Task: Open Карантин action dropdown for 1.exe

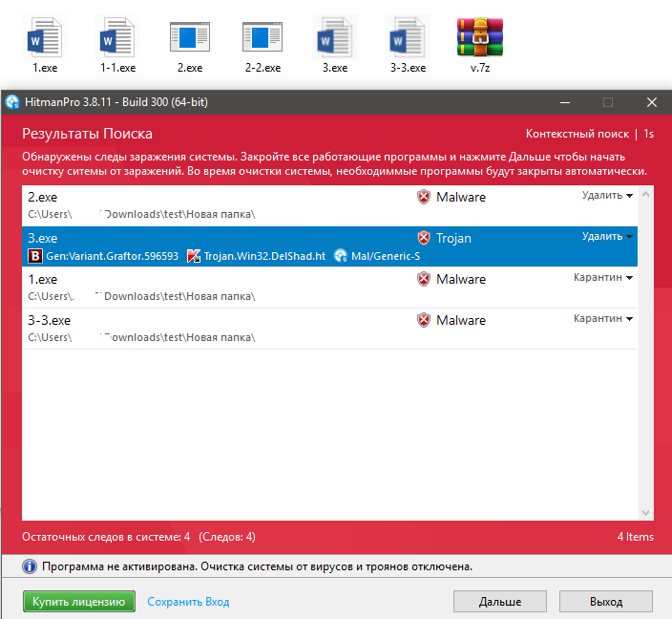Action: (x=603, y=278)
